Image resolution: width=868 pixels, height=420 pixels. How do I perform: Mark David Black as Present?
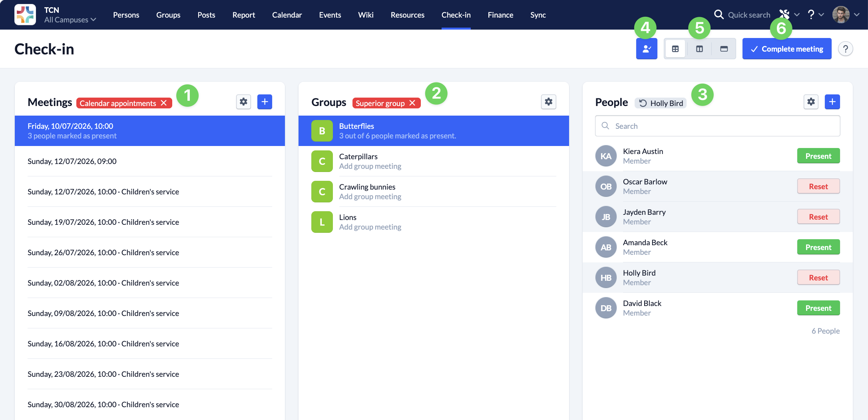pos(818,308)
